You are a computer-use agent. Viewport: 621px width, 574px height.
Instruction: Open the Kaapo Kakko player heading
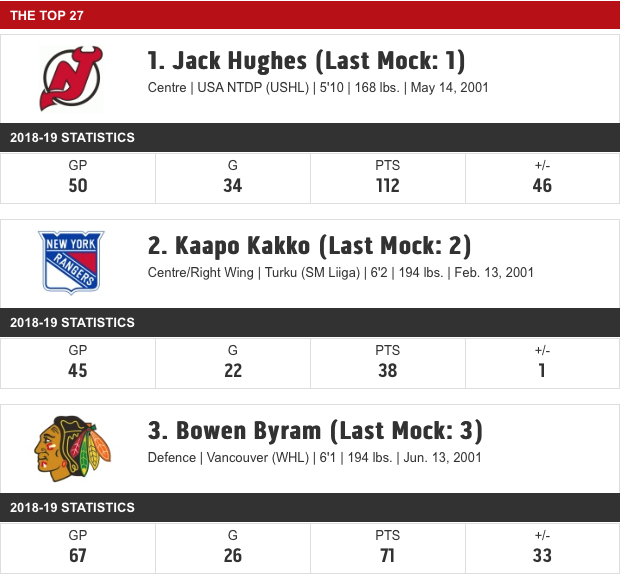(309, 246)
